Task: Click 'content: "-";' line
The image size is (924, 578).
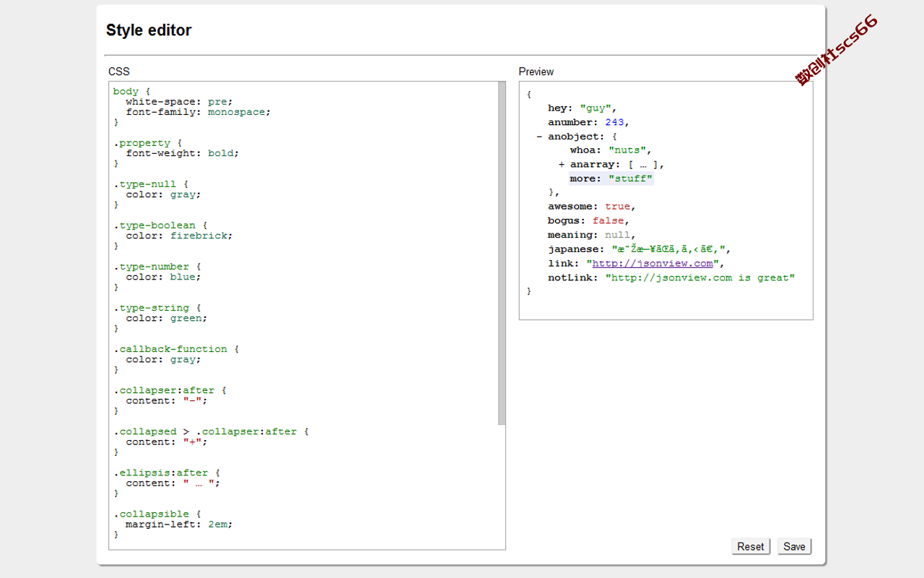Action: coord(167,400)
